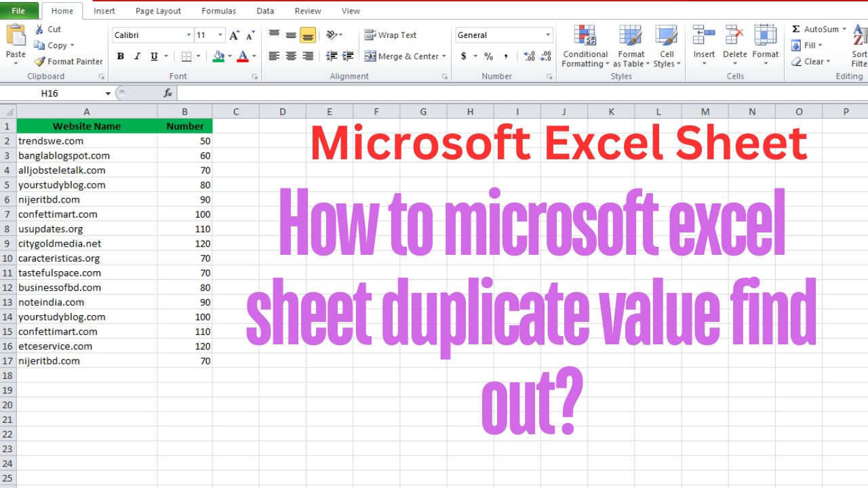This screenshot has height=488, width=868.
Task: Click the formula bar input
Action: tap(522, 94)
